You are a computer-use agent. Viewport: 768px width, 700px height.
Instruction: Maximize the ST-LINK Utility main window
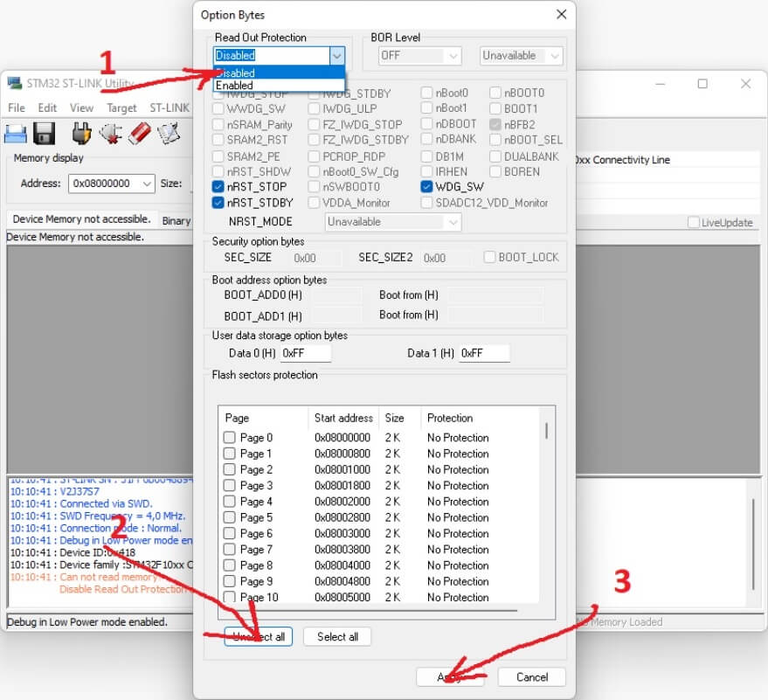coord(702,84)
